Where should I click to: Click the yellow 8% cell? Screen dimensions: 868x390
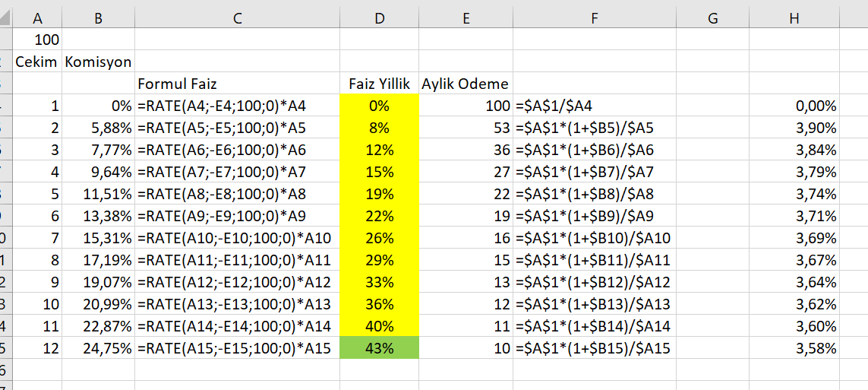pyautogui.click(x=379, y=128)
